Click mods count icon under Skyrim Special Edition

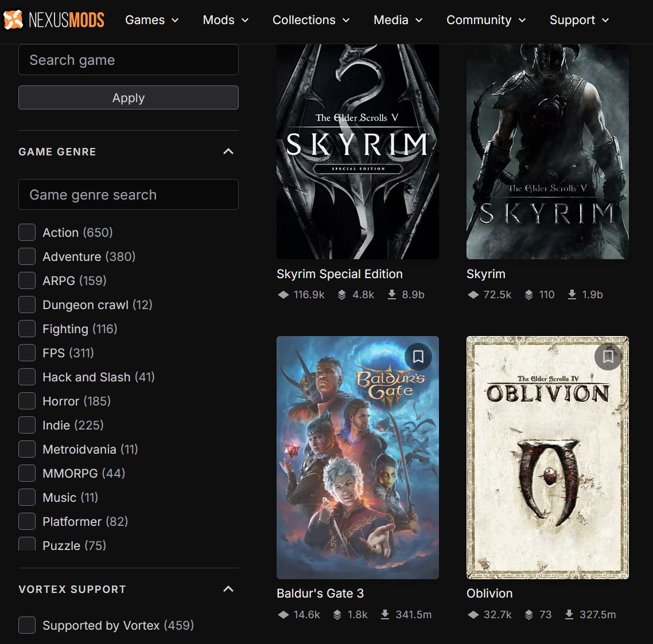coord(283,295)
